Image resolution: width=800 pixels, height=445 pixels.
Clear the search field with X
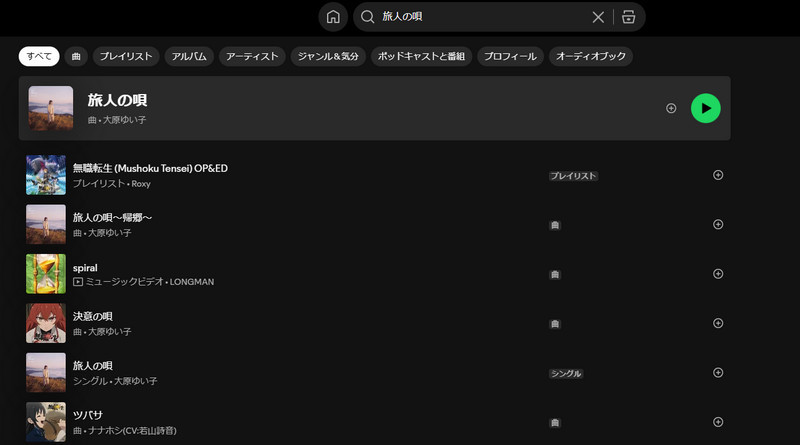[x=598, y=17]
